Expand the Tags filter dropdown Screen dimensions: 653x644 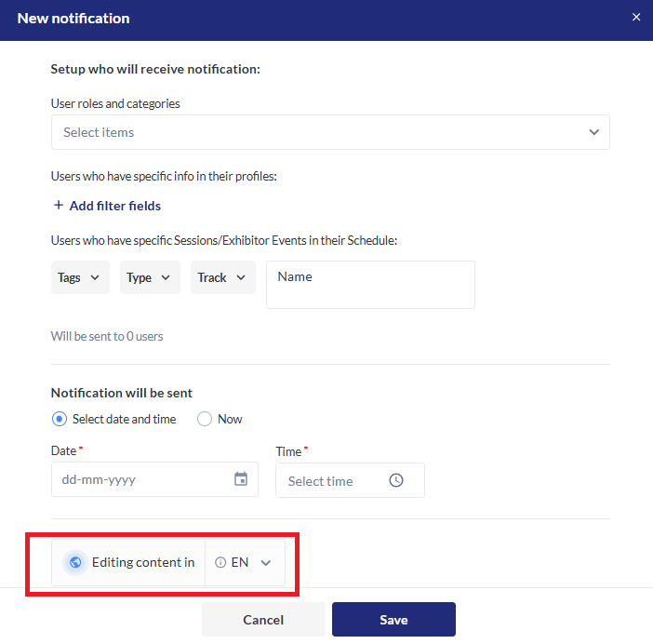80,277
